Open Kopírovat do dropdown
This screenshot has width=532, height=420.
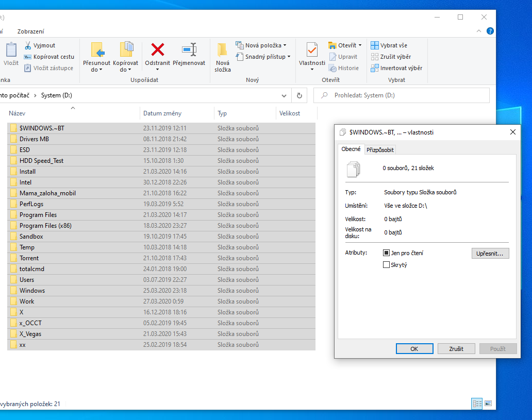pyautogui.click(x=126, y=66)
